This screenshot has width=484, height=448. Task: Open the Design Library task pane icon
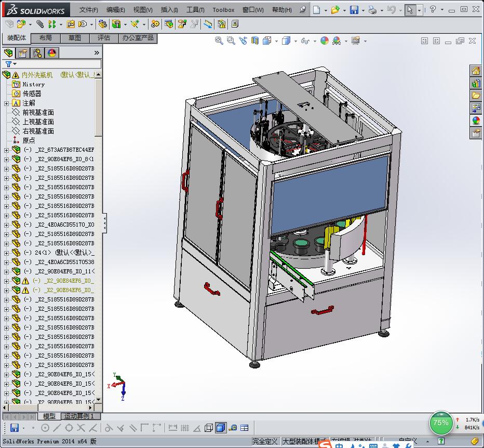coord(476,83)
